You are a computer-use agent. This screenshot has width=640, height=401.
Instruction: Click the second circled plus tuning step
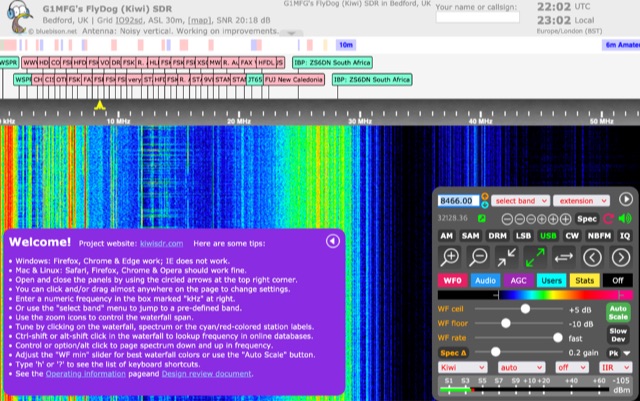(553, 219)
